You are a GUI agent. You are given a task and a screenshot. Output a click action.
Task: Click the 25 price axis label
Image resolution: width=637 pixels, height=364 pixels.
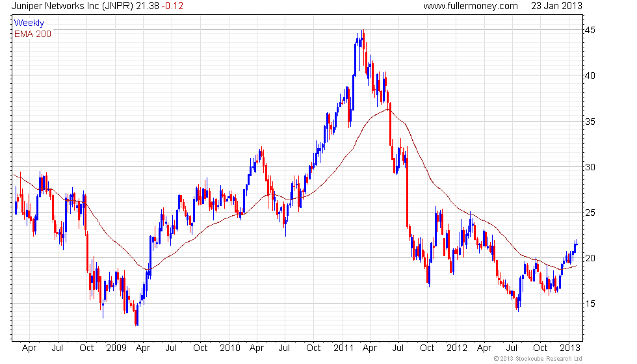coord(590,213)
